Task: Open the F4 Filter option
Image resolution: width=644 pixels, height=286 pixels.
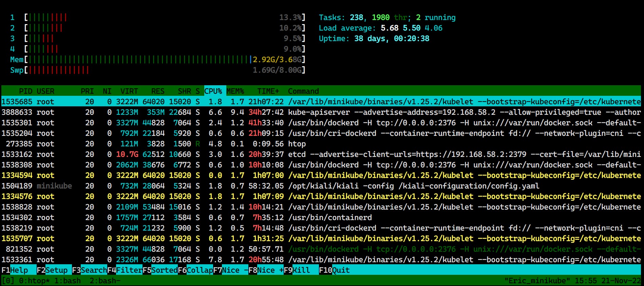Action: coord(125,270)
